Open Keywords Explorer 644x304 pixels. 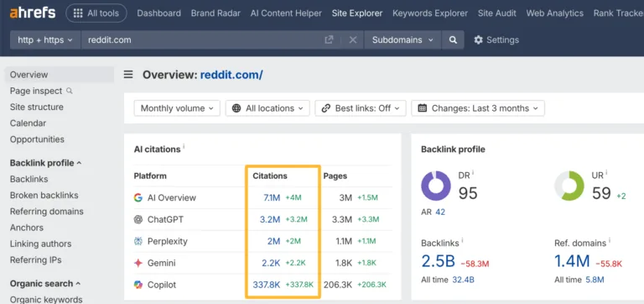click(x=430, y=13)
